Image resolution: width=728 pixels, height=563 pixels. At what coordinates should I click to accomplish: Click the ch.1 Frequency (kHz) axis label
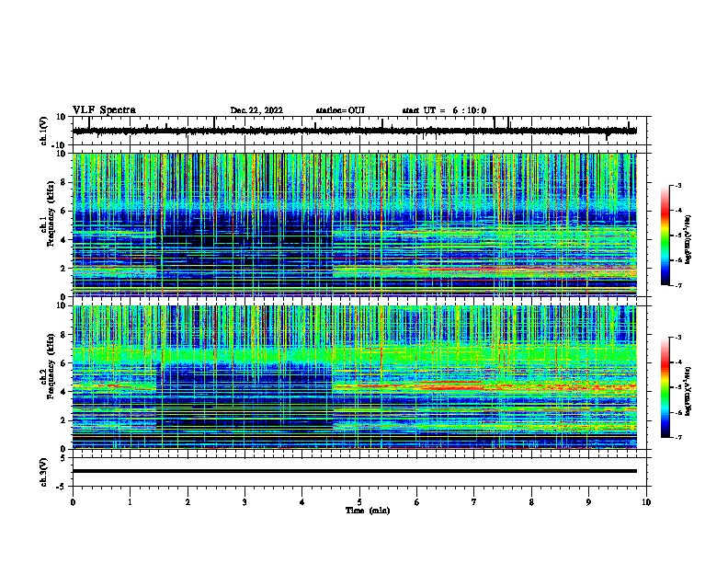[x=48, y=215]
